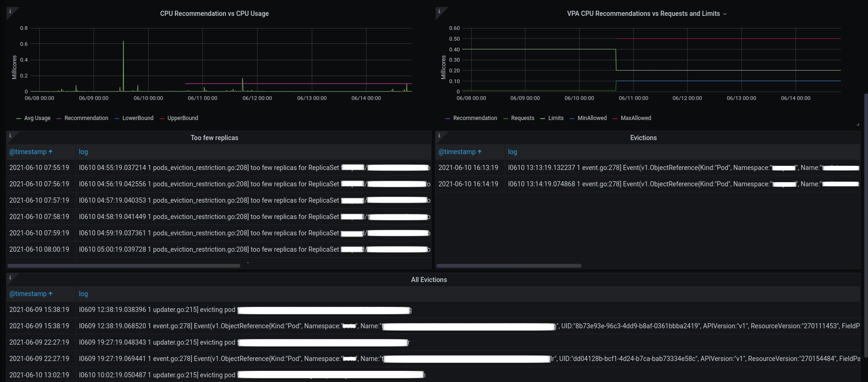Open VPA CPU Recommendations panel title dropdown chevron
The image size is (868, 382).
(x=725, y=14)
